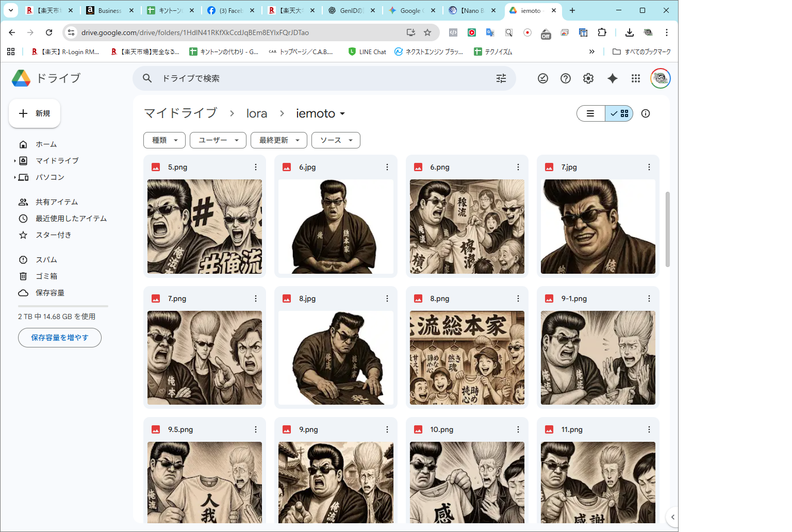Screen dimensions: 792x532
Task: Expand the 最終更新 filter dropdown
Action: 278,140
